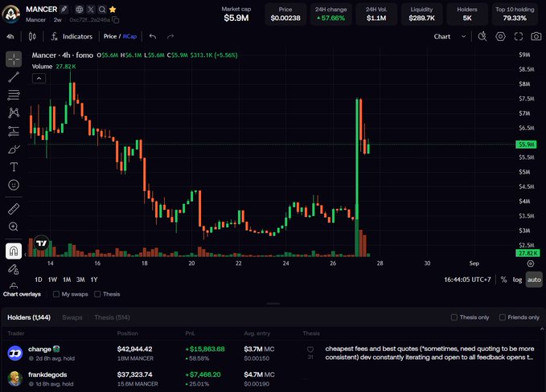Enter fullscreen chart mode
The height and width of the screenshot is (392, 546).
pyautogui.click(x=519, y=36)
